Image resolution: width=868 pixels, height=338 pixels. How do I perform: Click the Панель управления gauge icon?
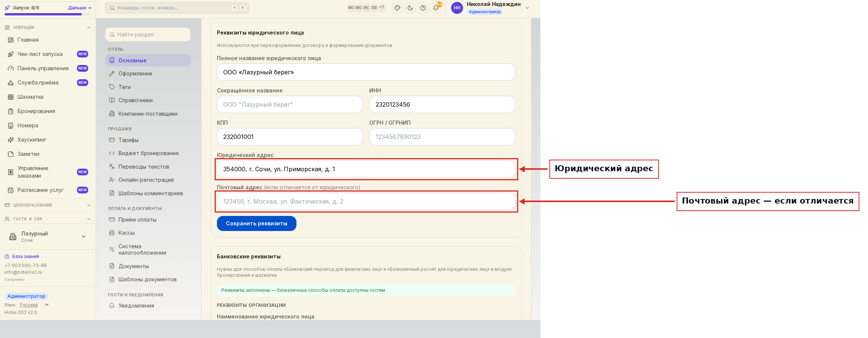coord(11,68)
